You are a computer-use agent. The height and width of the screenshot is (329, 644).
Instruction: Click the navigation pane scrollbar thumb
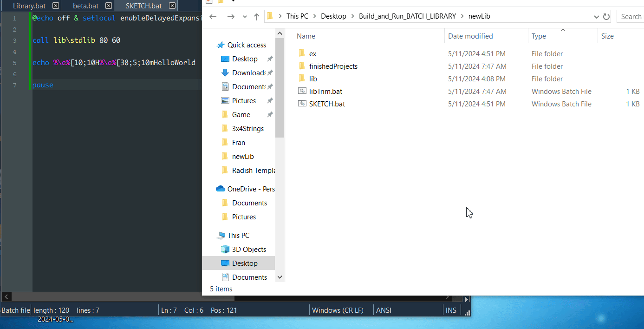coord(280,88)
